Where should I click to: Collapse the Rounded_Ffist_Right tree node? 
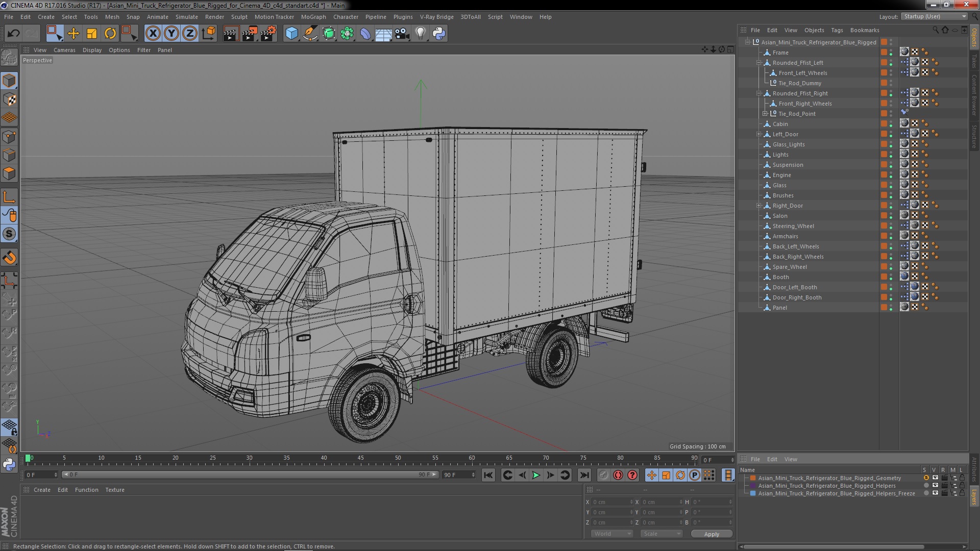pyautogui.click(x=759, y=93)
